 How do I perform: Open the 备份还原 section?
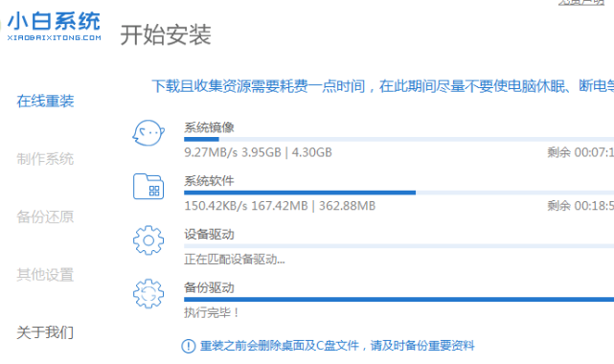pos(45,216)
